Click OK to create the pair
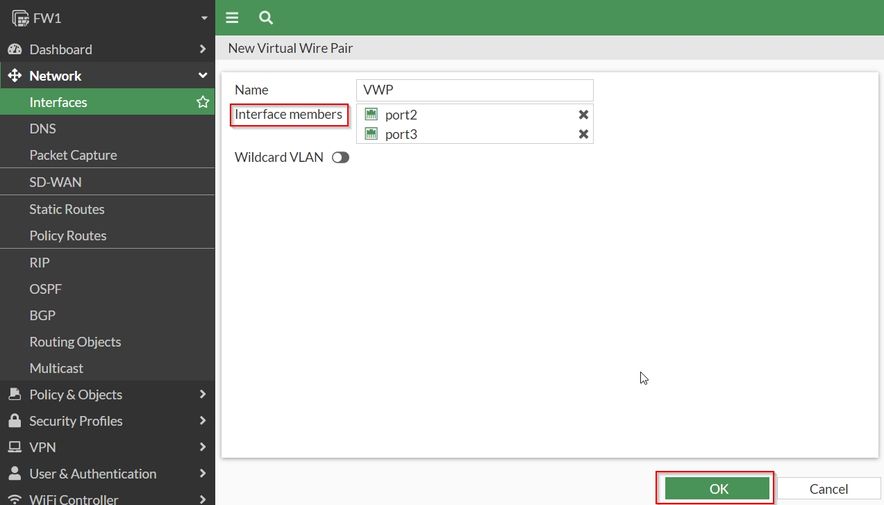The width and height of the screenshot is (884, 505). point(717,489)
